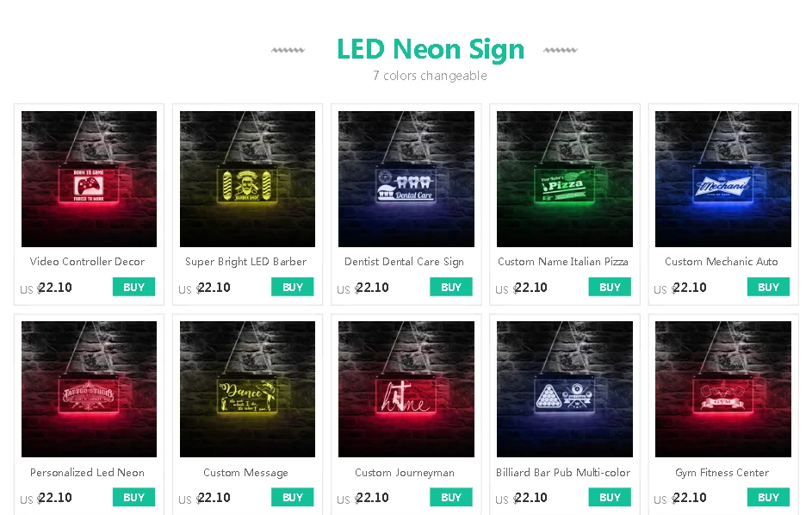Buy the Video Controller Decor sign

coord(133,287)
